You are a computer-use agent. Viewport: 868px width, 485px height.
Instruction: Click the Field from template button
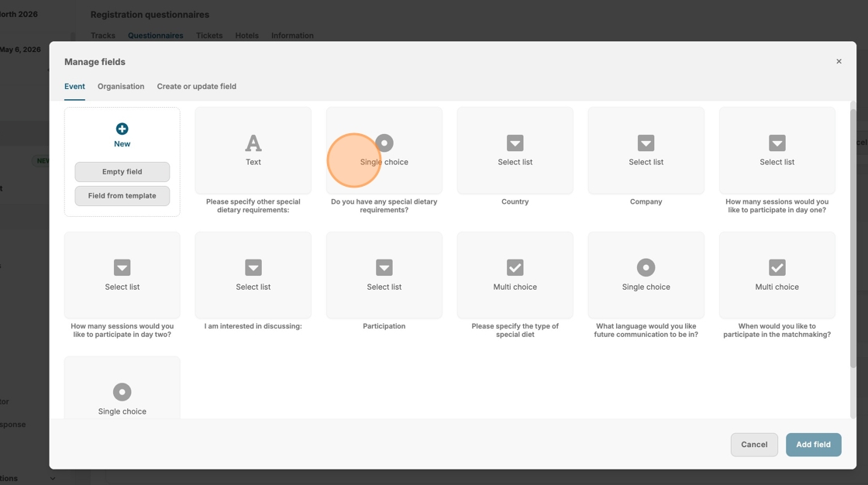[x=122, y=195]
